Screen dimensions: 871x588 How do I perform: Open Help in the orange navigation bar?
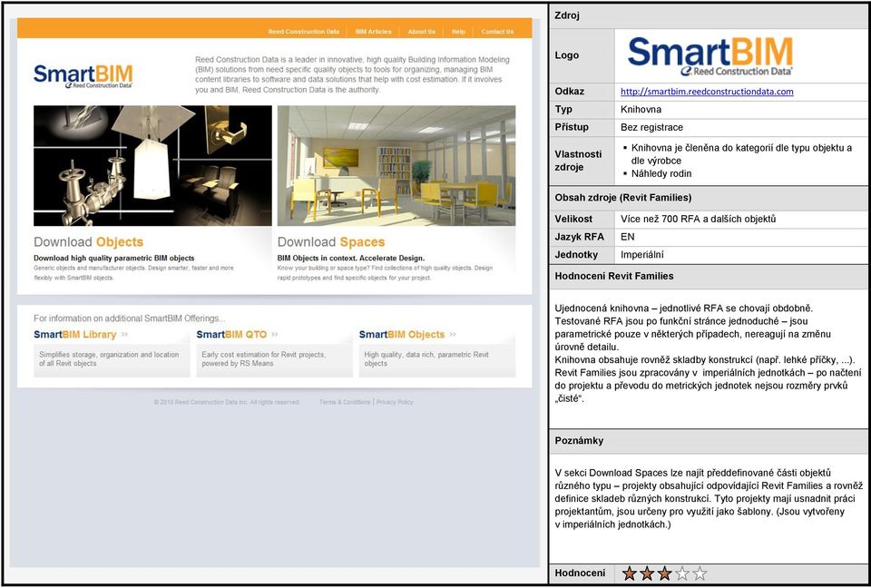coord(458,32)
